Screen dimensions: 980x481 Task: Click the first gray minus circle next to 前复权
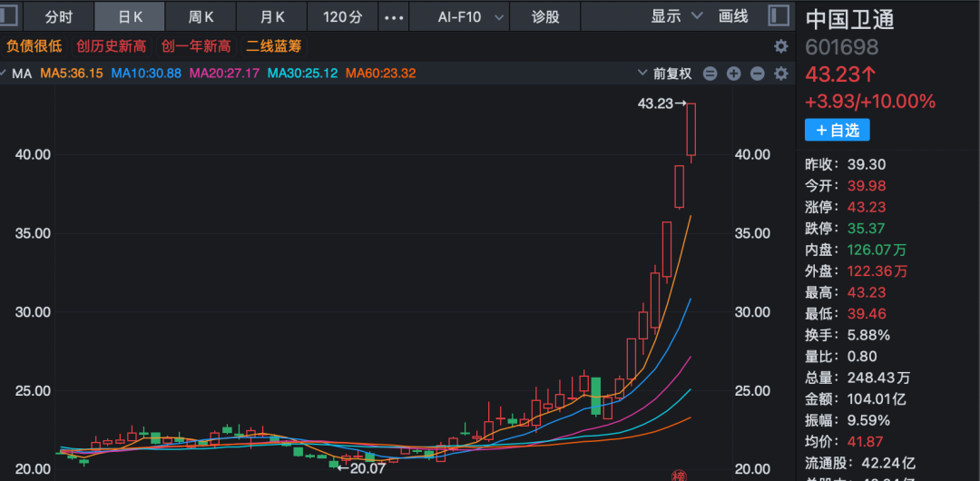click(x=710, y=74)
